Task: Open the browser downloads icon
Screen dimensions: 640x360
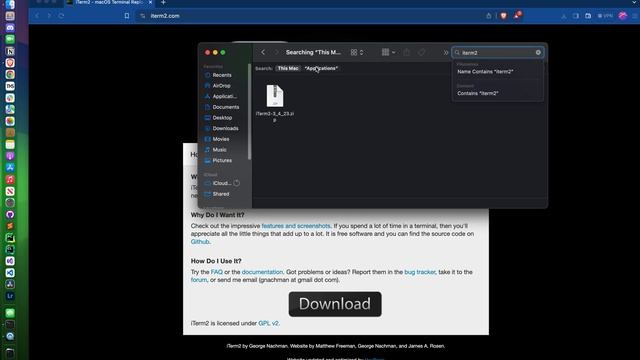Action: point(564,16)
